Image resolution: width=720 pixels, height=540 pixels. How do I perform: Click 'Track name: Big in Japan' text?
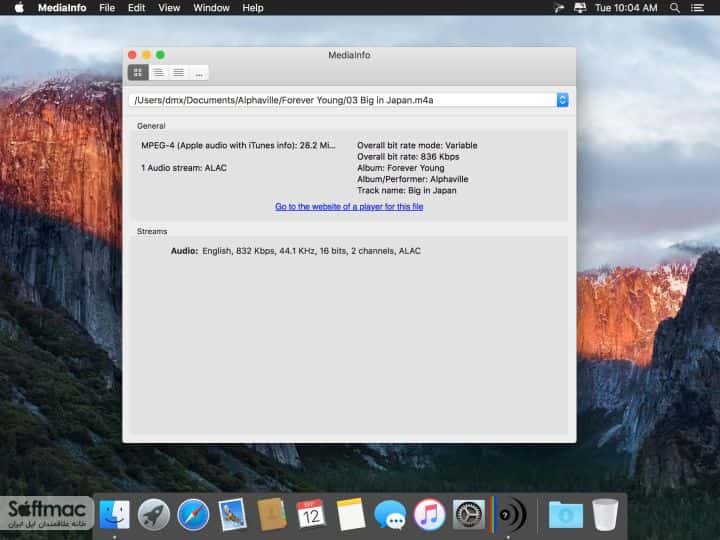(x=407, y=191)
